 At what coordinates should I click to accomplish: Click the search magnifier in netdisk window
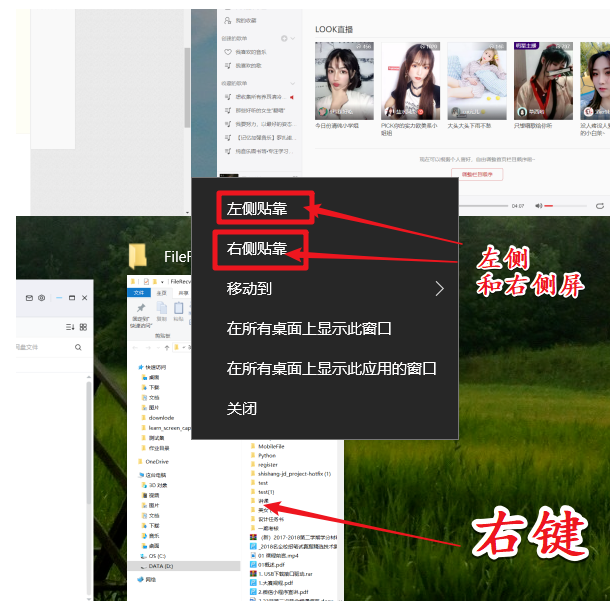click(x=78, y=347)
